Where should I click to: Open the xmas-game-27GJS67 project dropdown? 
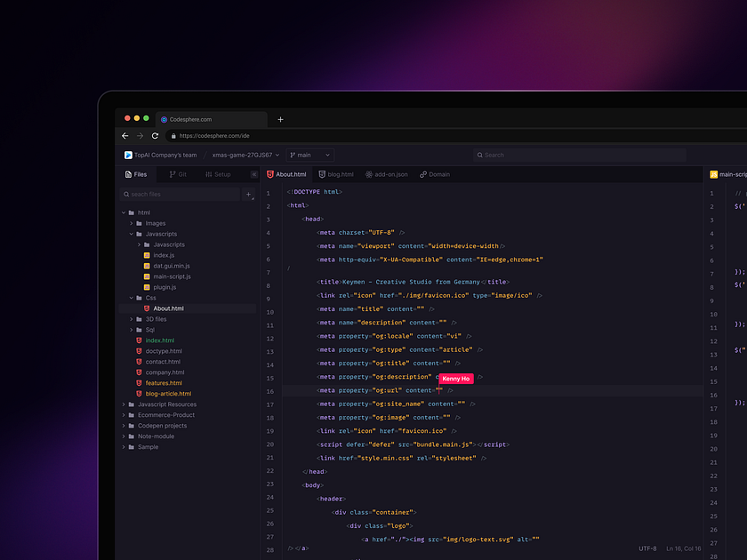click(x=245, y=156)
